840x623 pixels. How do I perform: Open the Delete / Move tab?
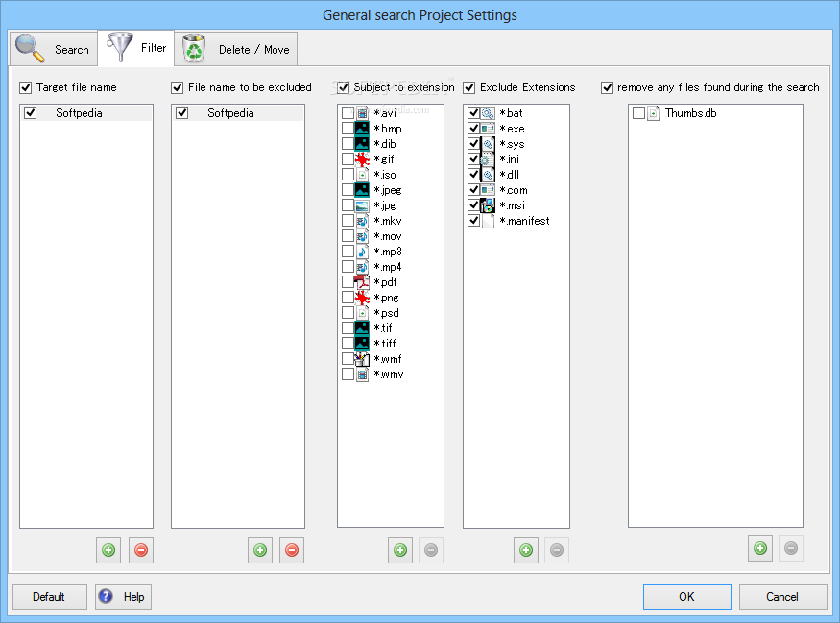pos(236,49)
